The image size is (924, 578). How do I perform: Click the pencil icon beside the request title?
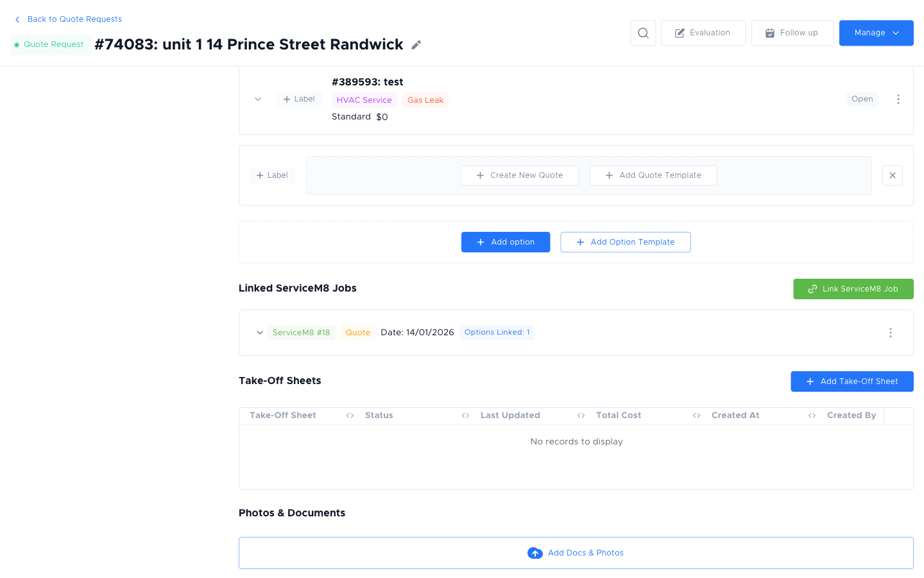416,45
